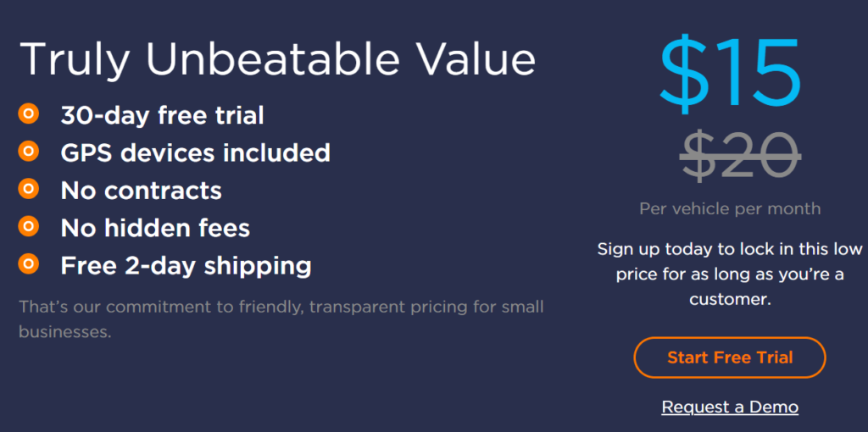Click the orange bullet beside 30-day free trial
The image size is (868, 432).
[x=28, y=114]
